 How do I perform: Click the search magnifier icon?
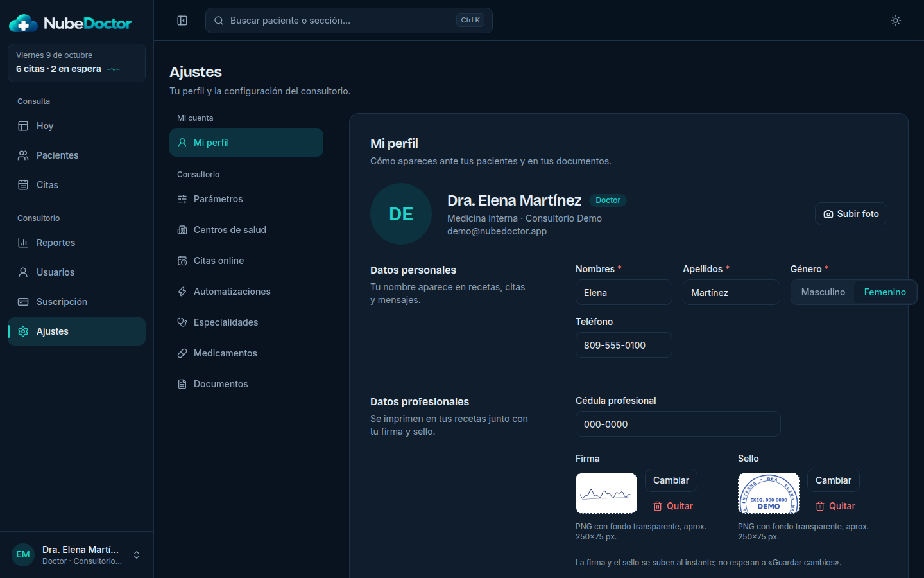coord(219,21)
